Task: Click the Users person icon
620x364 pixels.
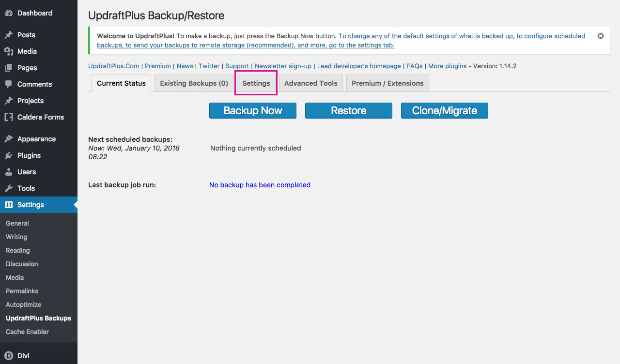Action: [9, 172]
